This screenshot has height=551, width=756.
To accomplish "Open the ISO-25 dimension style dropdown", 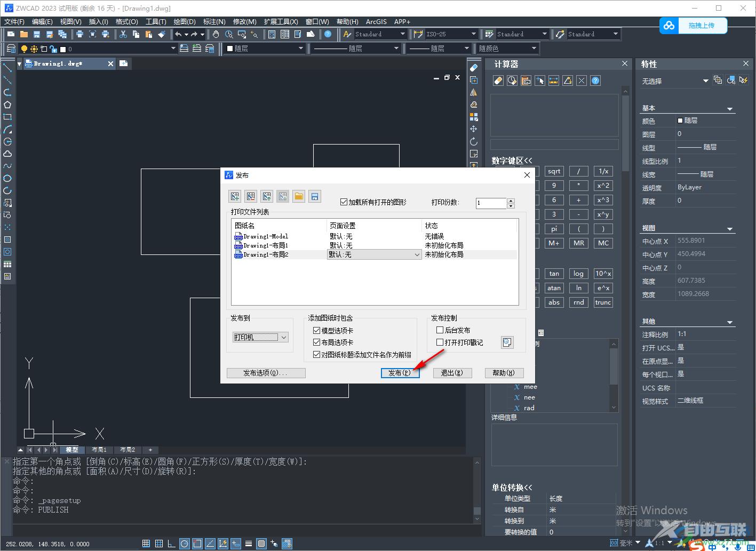I will (451, 34).
